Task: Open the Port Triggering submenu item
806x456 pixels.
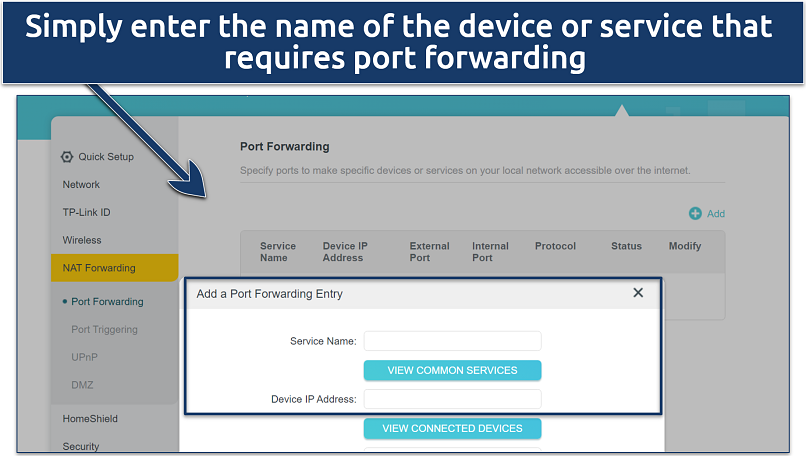Action: [x=104, y=329]
